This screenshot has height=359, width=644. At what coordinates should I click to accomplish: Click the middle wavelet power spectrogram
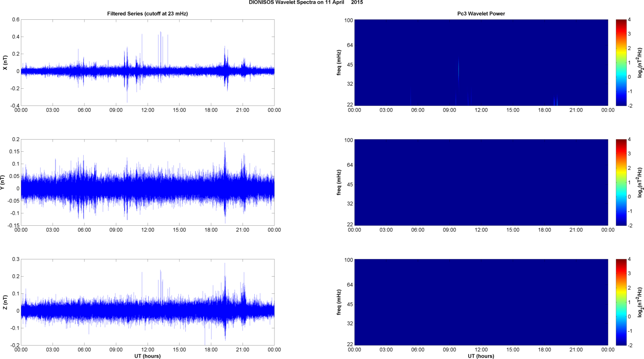[x=481, y=182]
